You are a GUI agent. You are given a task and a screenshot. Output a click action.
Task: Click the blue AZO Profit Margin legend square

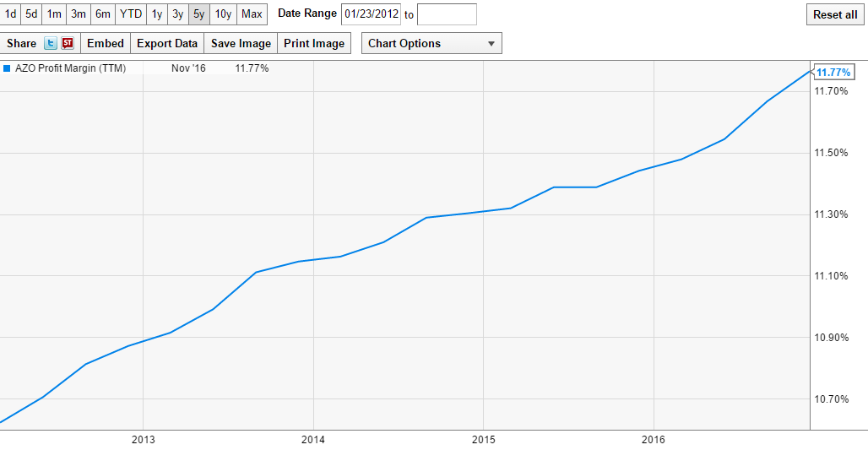7,68
